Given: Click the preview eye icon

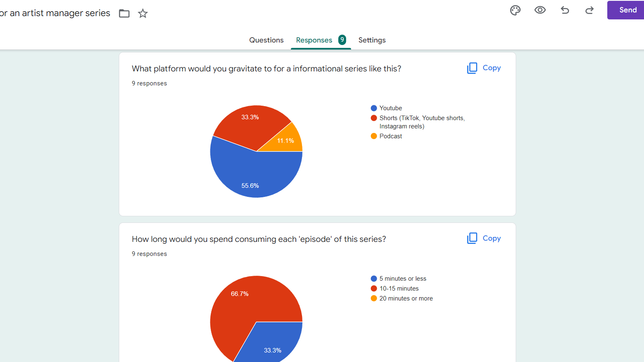Looking at the screenshot, I should [x=540, y=10].
